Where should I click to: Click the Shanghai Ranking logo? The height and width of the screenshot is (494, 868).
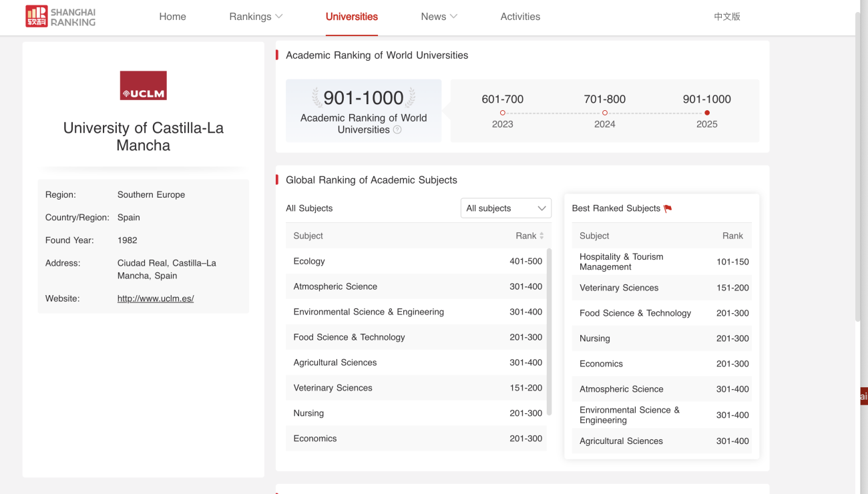(61, 17)
